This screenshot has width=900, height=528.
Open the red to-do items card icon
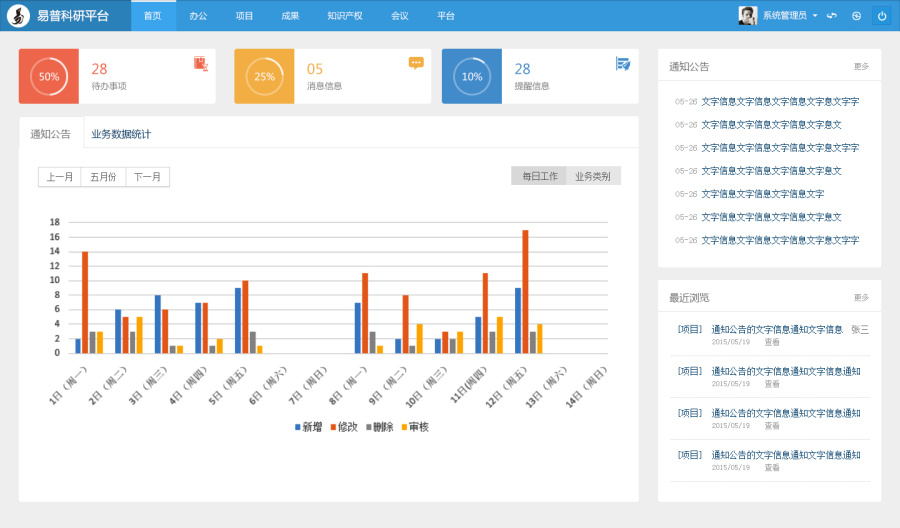[x=201, y=64]
